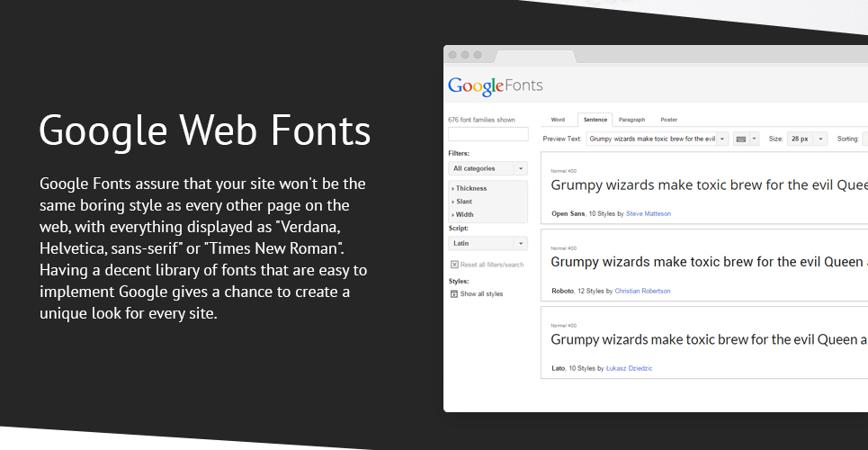
Task: Open the virtual keyboard icon
Action: (x=740, y=139)
